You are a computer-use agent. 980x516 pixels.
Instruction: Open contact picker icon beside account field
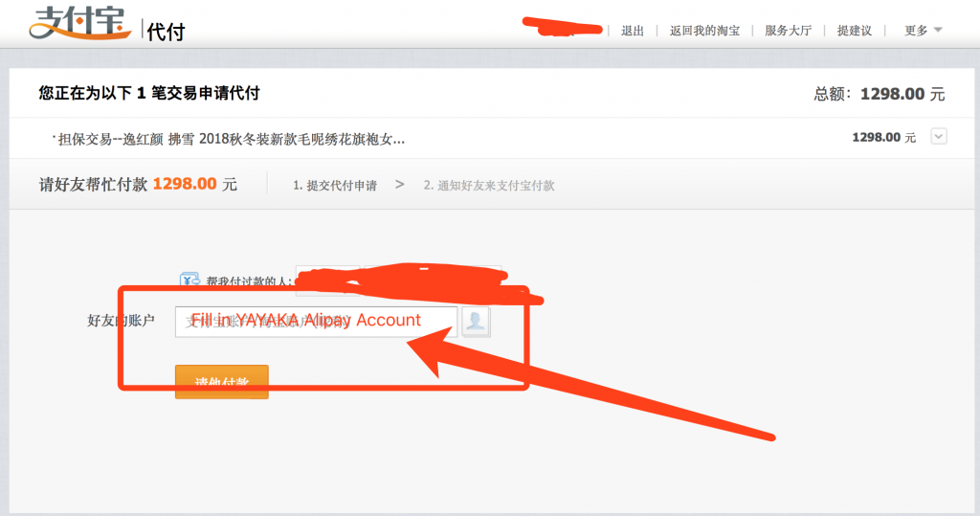tap(476, 322)
